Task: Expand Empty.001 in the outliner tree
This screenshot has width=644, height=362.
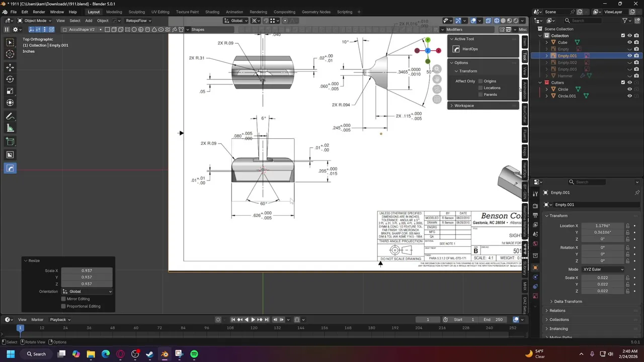Action: click(x=547, y=56)
